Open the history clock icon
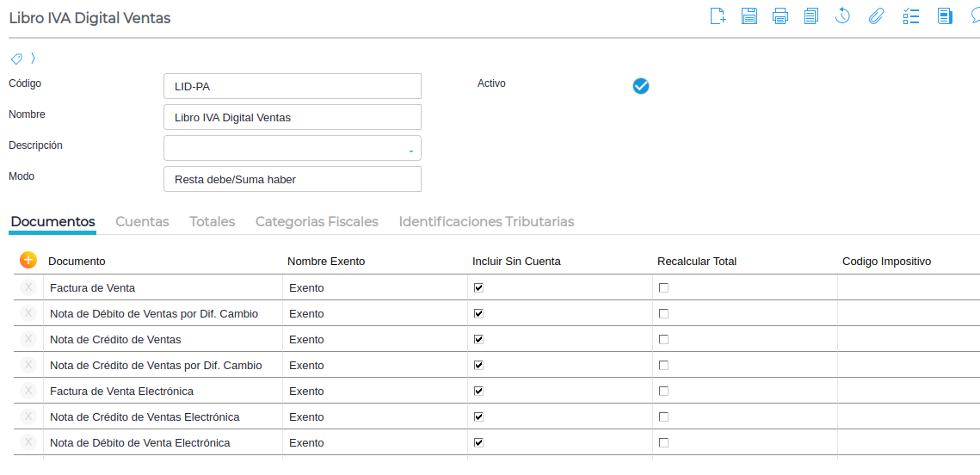Image resolution: width=980 pixels, height=475 pixels. [842, 15]
